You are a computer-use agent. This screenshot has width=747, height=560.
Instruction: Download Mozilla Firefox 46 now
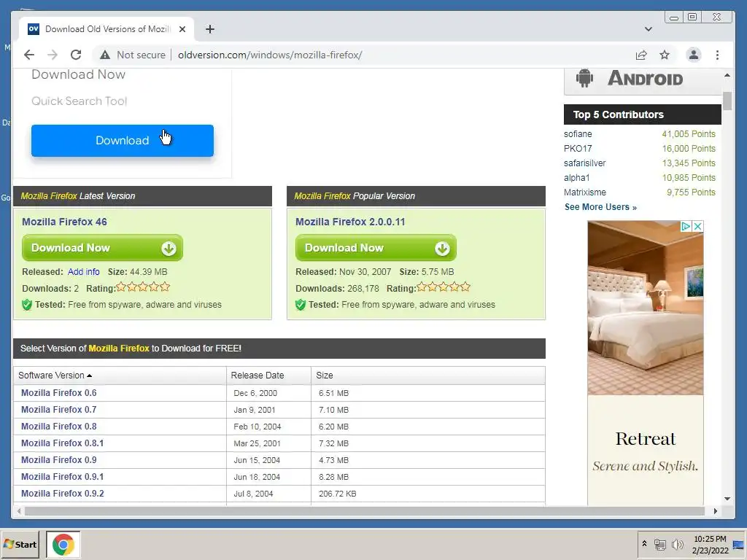[x=102, y=248]
